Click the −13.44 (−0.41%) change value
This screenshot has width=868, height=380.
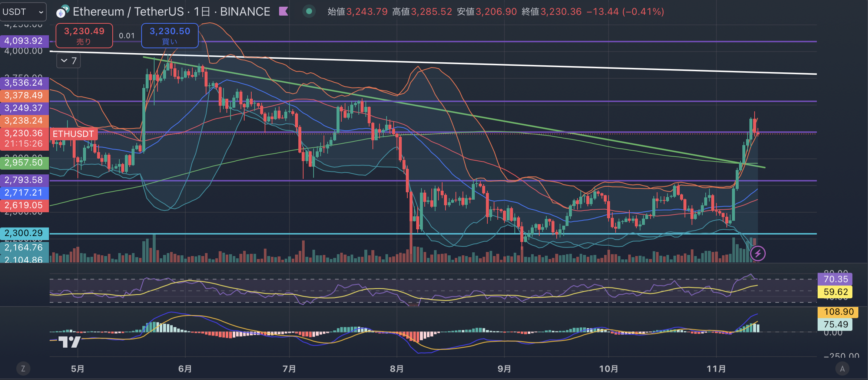[x=625, y=12]
